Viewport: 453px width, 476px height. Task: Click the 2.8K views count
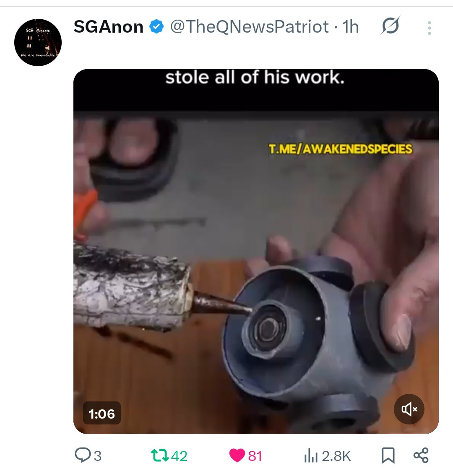coord(336,456)
